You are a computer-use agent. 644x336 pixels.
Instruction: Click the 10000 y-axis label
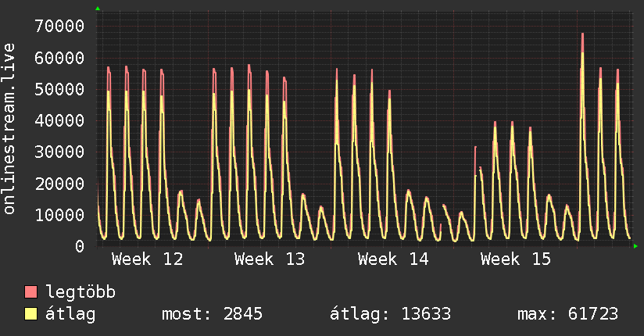59,215
